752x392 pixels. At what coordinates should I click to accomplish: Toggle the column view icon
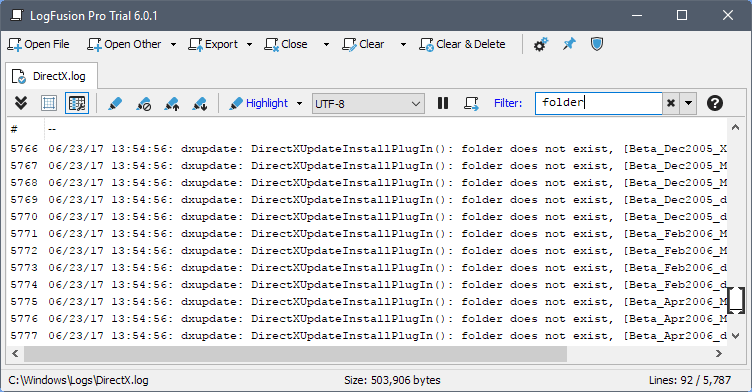click(x=77, y=103)
